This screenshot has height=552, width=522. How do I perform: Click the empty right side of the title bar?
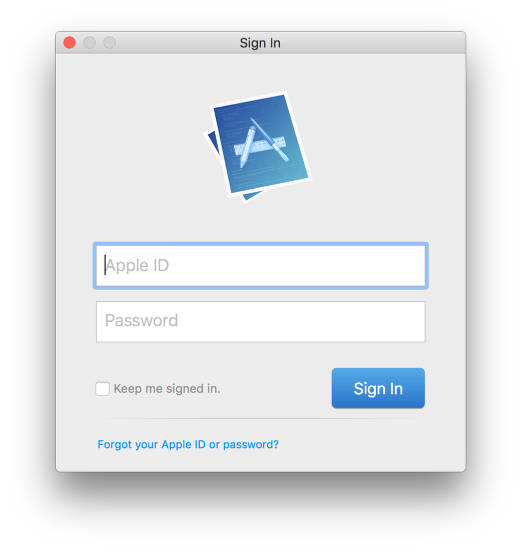(x=373, y=43)
